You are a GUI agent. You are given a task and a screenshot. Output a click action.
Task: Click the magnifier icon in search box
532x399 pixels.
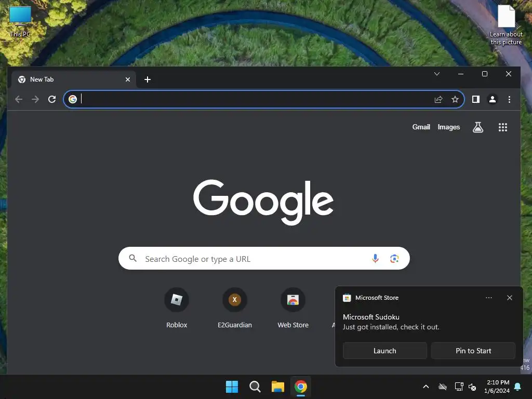coord(132,258)
